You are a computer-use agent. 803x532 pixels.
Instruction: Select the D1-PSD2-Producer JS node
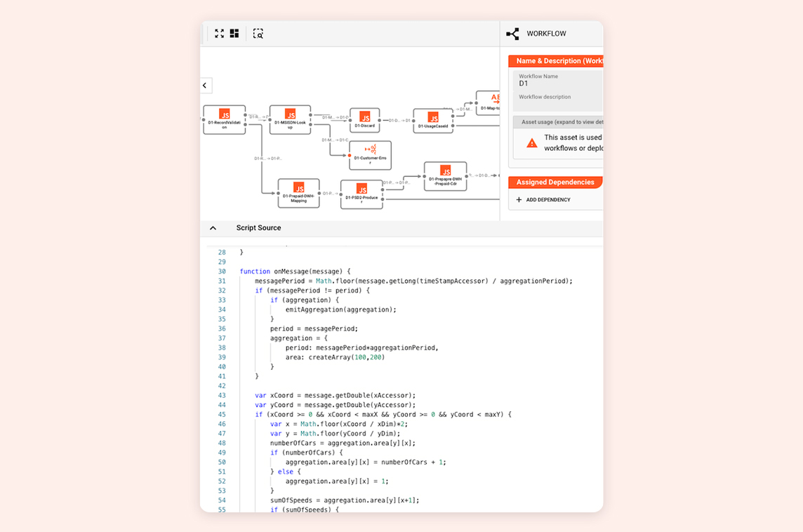click(361, 194)
